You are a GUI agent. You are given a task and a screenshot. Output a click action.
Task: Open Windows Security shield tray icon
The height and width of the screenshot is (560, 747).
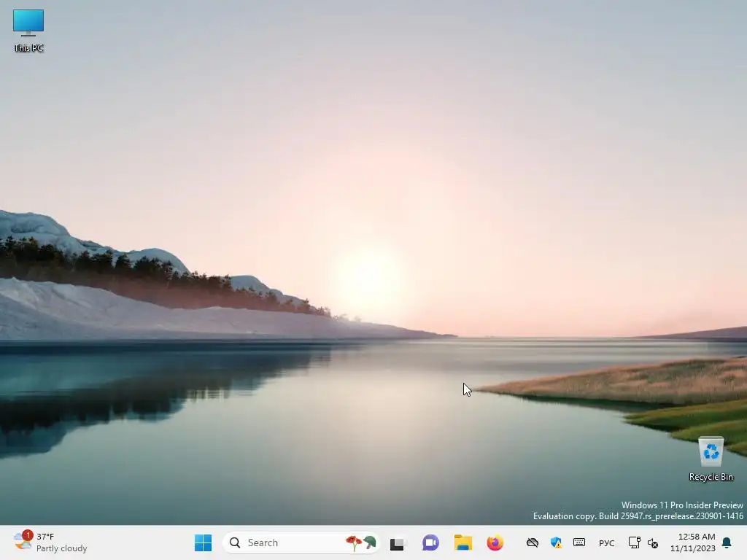(x=555, y=542)
